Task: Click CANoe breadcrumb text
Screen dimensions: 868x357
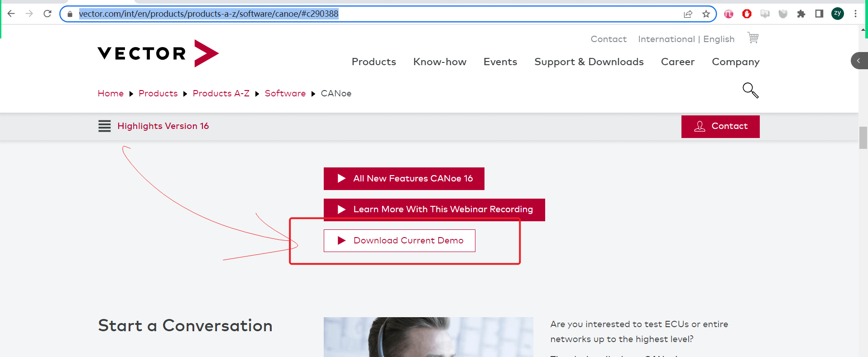Action: pos(336,93)
